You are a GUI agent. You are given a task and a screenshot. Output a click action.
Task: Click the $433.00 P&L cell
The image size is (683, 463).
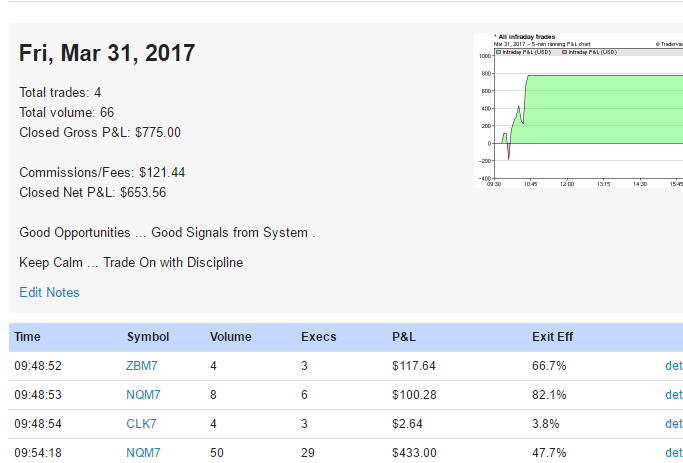pos(414,453)
